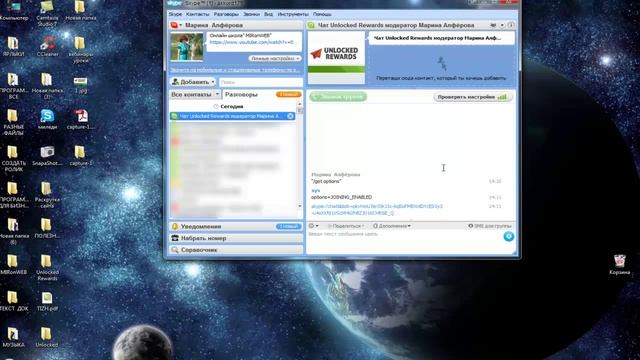Viewport: 640px width, 360px height.
Task: Open SnapaShot desktop icon
Action: tap(47, 156)
